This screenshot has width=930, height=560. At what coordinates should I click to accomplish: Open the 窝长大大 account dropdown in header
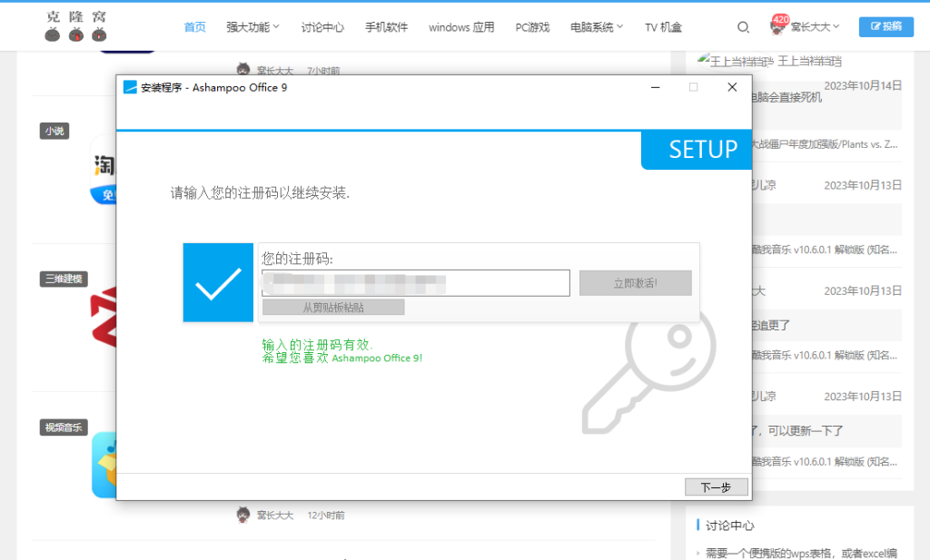[815, 26]
